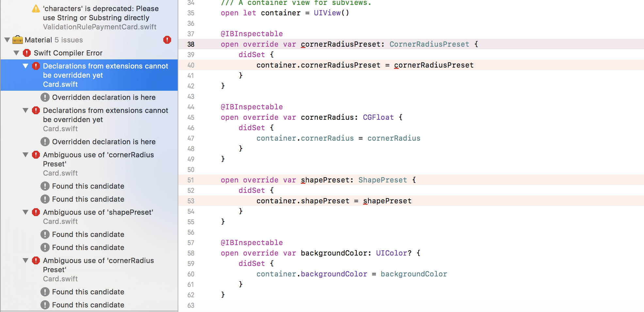Select the 'characters' is deprecated warning
The image size is (644, 312).
pos(89,18)
